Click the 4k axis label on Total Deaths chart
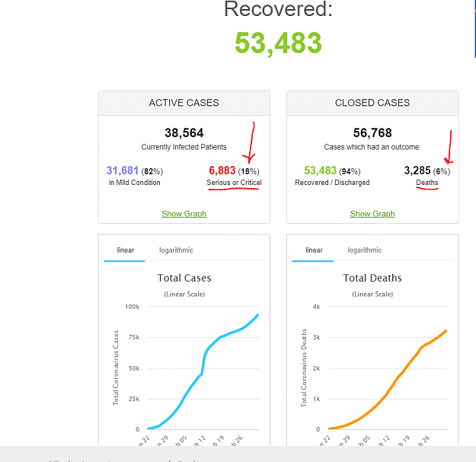476x462 pixels. (316, 307)
